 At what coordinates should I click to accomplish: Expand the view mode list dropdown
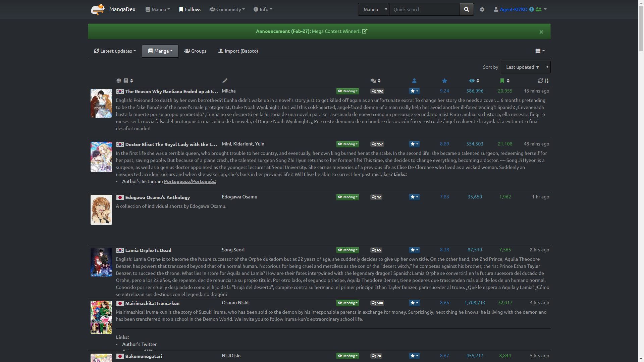tap(540, 51)
